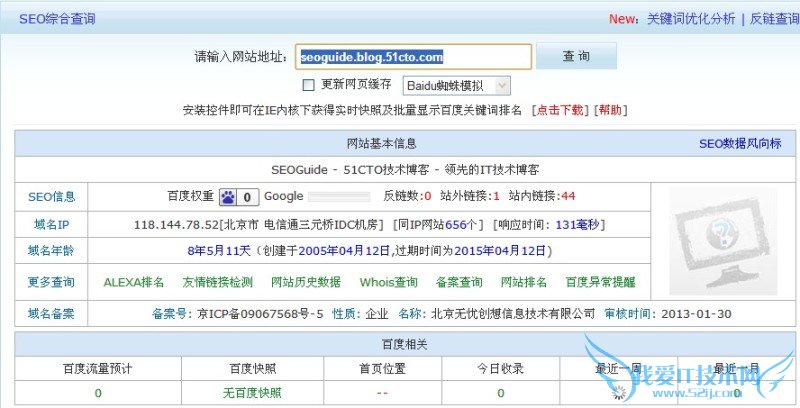The image size is (800, 408).
Task: Click IP address 118.144.78.52
Action: coord(176,224)
